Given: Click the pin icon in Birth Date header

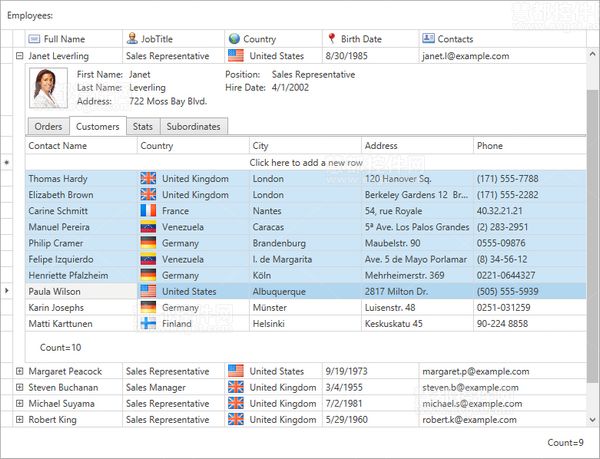Looking at the screenshot, I should point(332,38).
